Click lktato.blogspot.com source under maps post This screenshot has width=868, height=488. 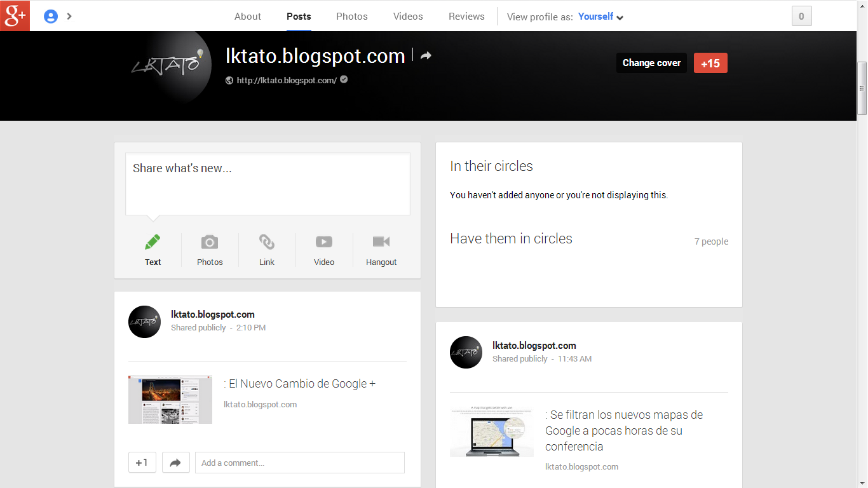(581, 467)
